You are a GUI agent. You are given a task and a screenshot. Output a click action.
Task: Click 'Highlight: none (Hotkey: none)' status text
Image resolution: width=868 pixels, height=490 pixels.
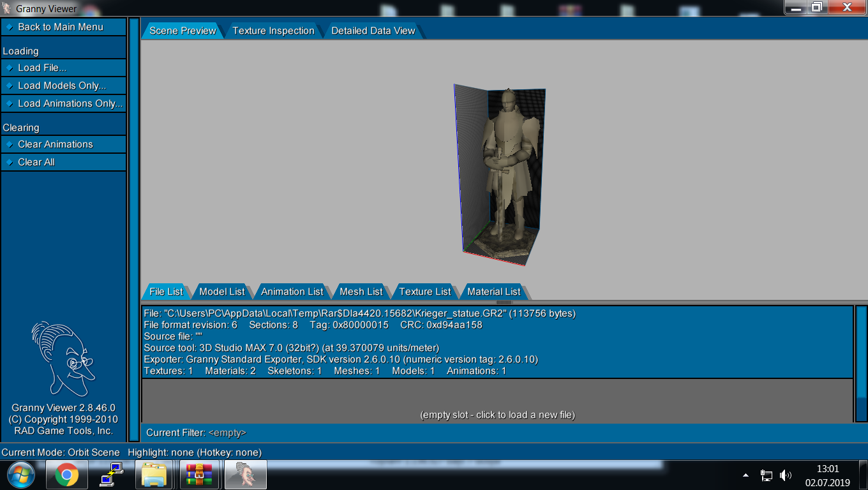coord(195,452)
